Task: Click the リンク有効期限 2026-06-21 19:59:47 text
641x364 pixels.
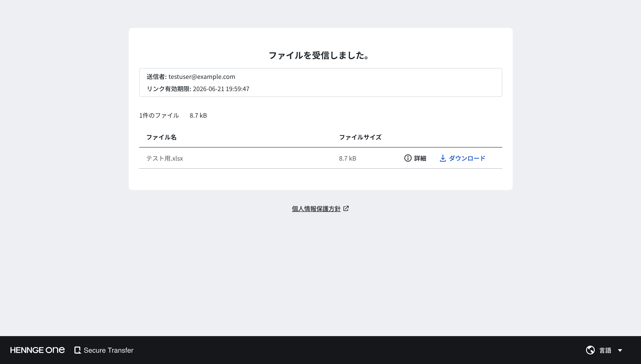Action: pos(198,89)
